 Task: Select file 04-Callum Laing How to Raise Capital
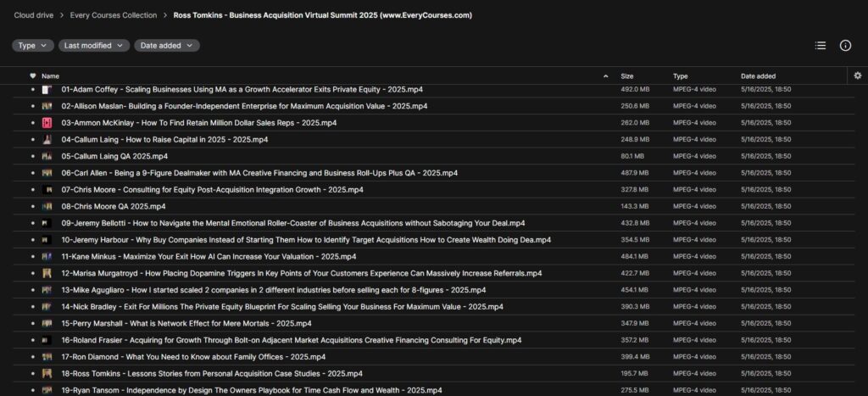(x=164, y=140)
